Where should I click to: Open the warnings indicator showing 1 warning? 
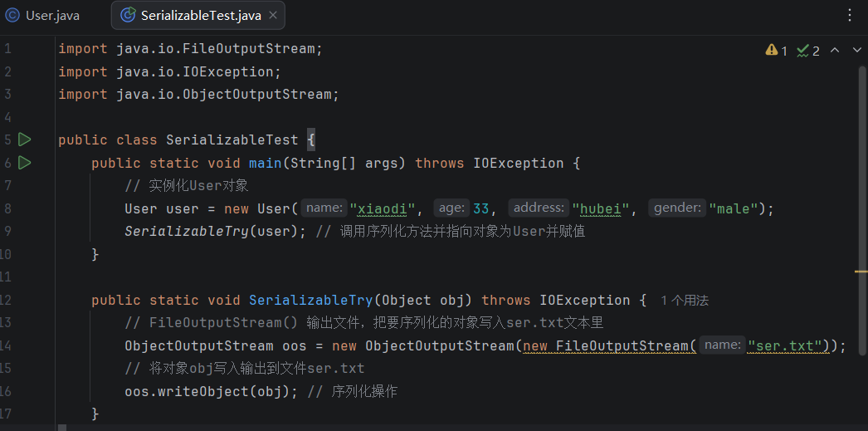(777, 51)
